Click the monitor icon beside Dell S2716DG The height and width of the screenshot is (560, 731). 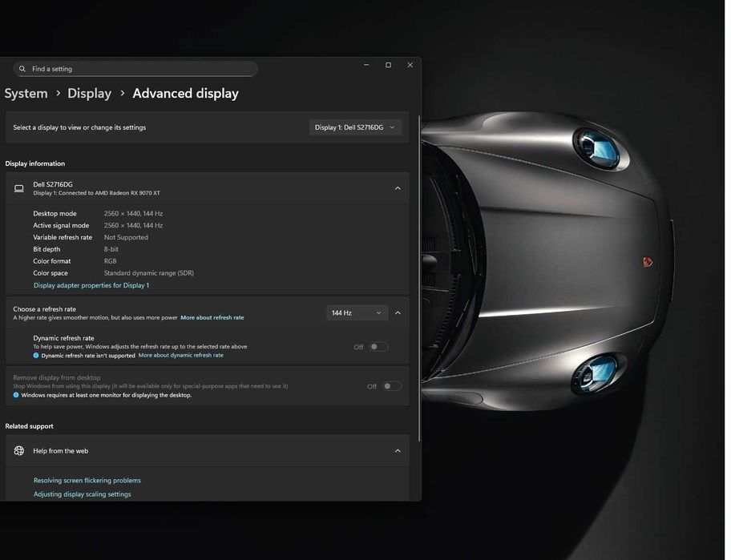pyautogui.click(x=19, y=188)
